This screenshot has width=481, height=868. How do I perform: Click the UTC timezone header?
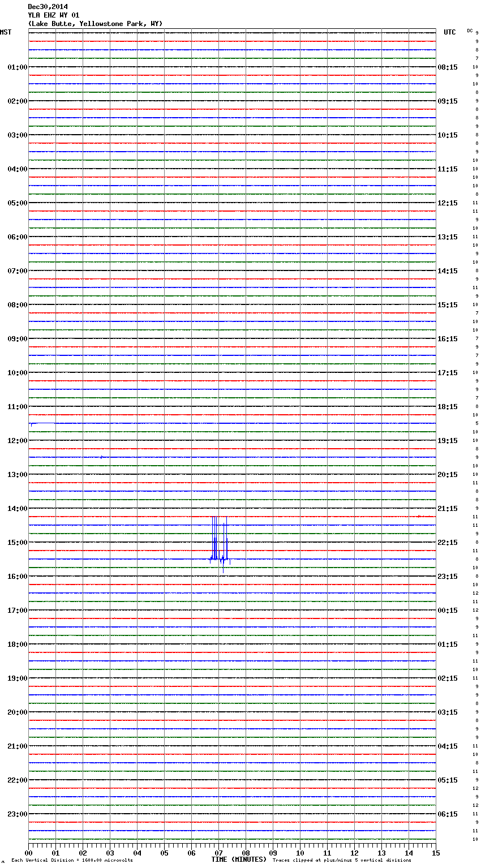(x=449, y=32)
